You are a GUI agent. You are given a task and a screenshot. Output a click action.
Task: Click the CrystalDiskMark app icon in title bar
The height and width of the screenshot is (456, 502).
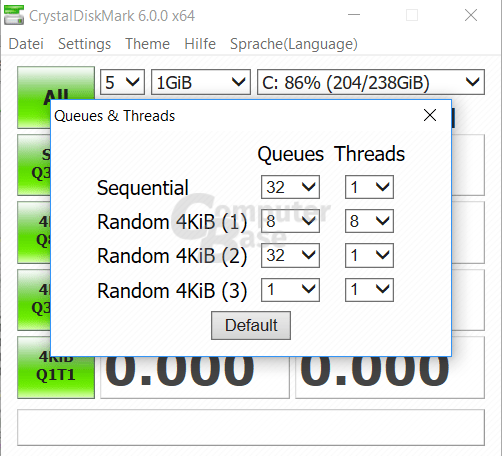tap(14, 15)
